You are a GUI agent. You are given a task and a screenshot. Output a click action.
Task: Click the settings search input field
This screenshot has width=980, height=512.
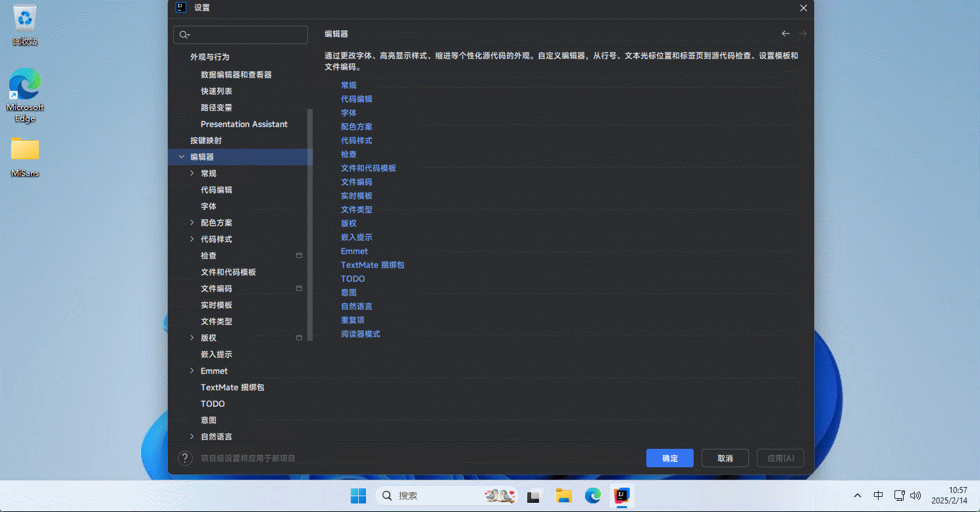(248, 35)
